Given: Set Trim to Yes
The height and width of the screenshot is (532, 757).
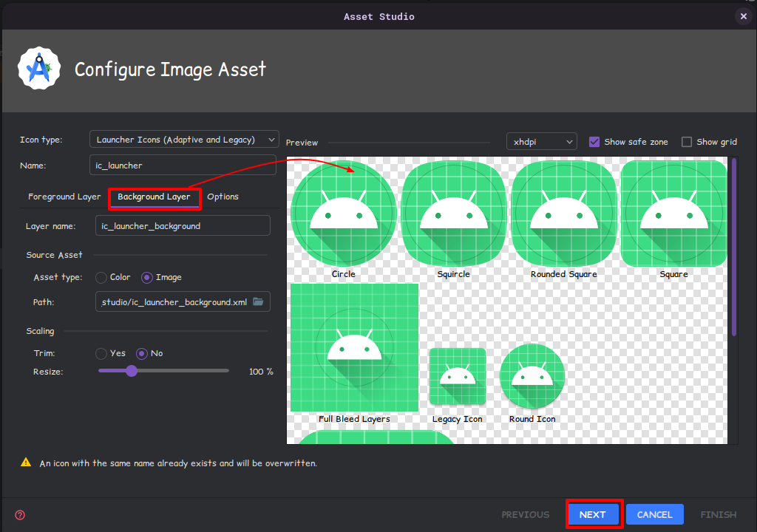Looking at the screenshot, I should click(x=101, y=353).
